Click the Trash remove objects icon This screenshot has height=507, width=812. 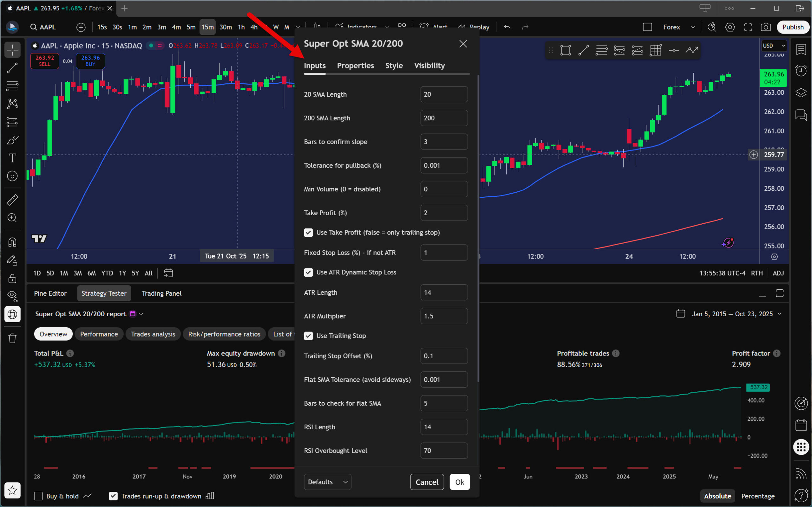12,338
